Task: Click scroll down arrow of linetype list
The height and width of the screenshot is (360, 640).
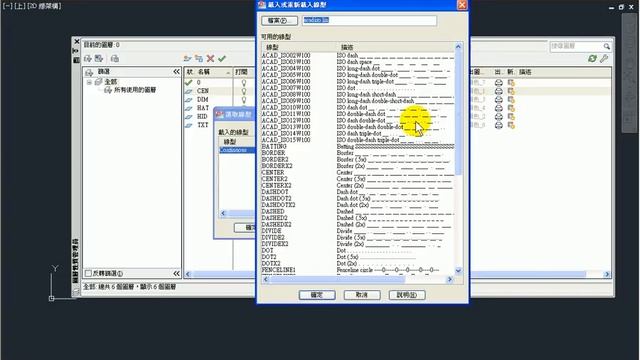Action: coord(458,271)
